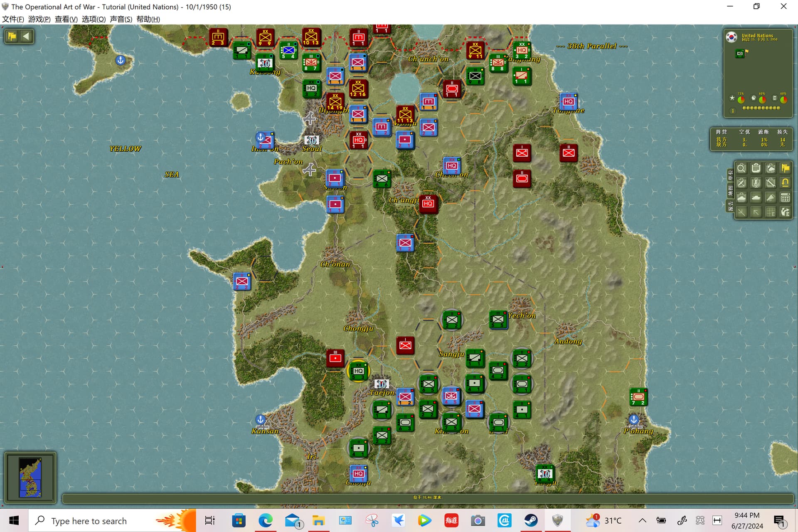Screen dimensions: 798x532
Task: Click the Taegu objective marker 10
Action: coord(544,474)
